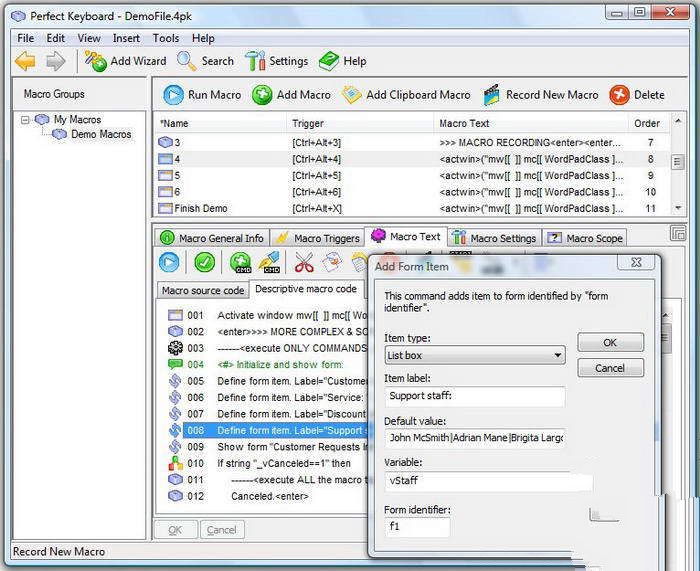Collapse the My Macros tree node
This screenshot has height=571, width=700.
(25, 120)
